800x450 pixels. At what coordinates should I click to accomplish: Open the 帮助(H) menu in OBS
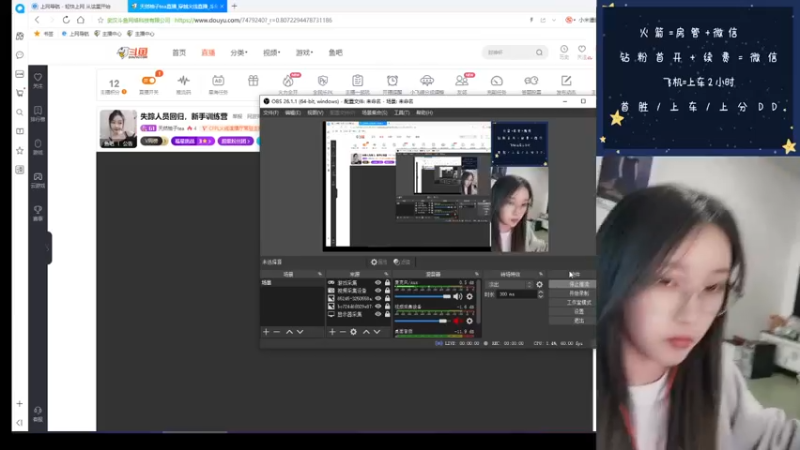(424, 113)
